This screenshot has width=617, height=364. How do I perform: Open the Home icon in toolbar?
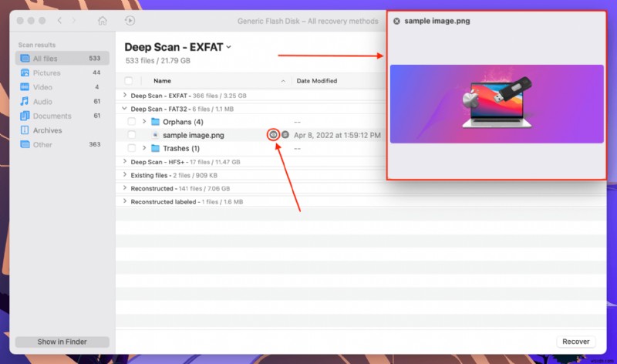(103, 21)
